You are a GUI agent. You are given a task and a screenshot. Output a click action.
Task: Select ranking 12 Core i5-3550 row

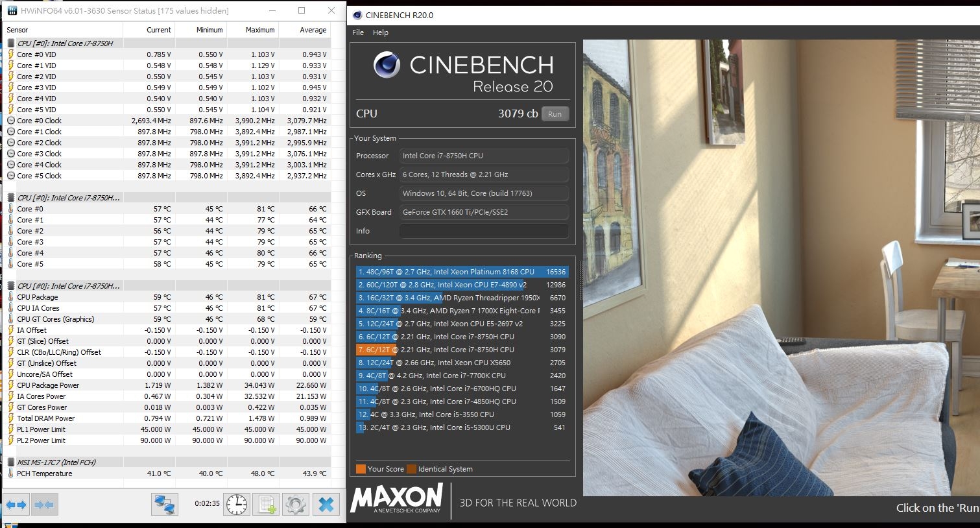tap(462, 414)
